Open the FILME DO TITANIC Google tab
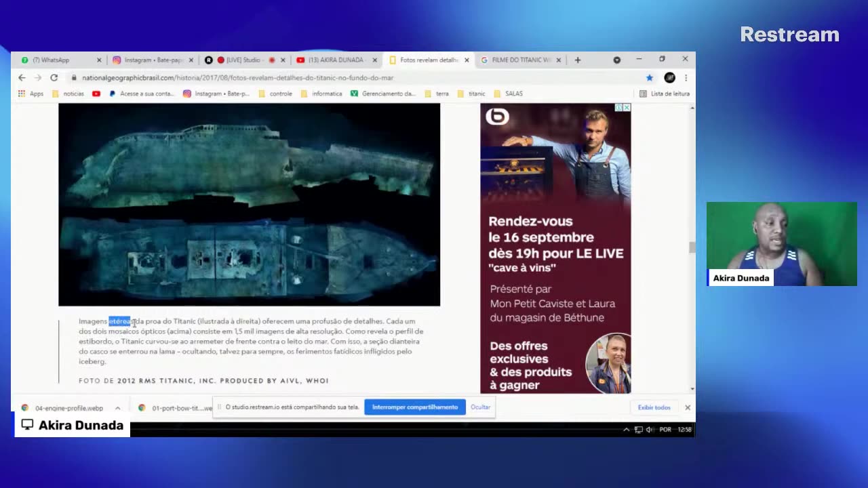Image resolution: width=868 pixels, height=488 pixels. 517,60
